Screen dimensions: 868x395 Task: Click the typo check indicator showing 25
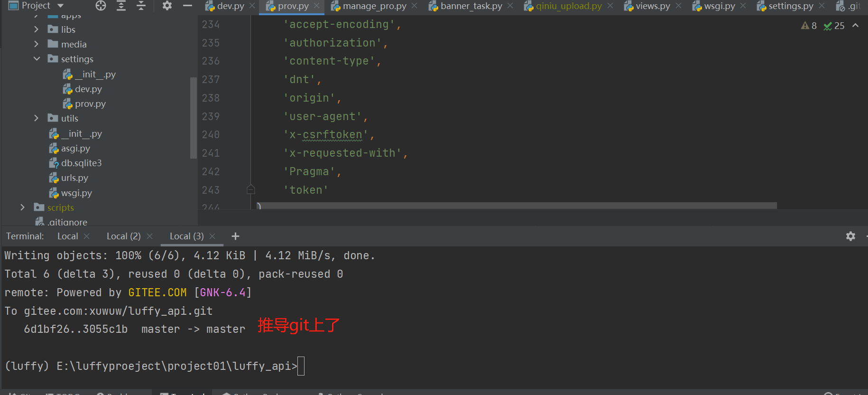[834, 26]
